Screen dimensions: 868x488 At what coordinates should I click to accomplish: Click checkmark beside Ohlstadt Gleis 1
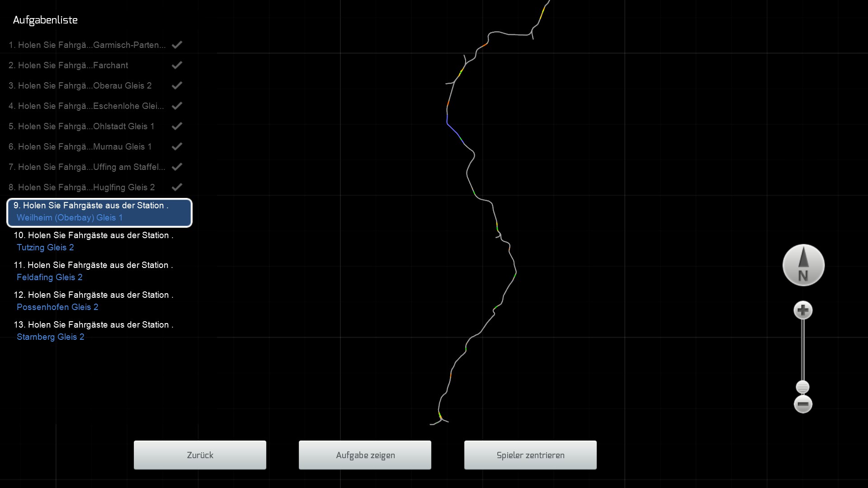(x=177, y=126)
